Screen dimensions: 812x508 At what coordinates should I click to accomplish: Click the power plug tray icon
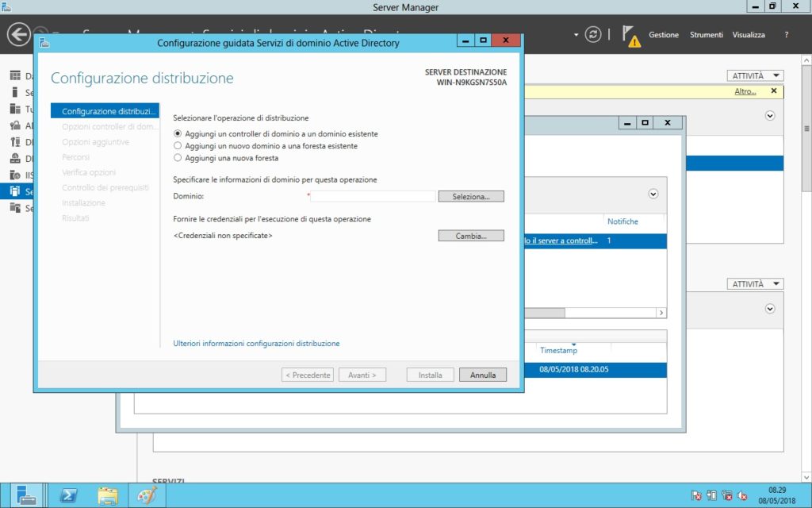point(711,495)
